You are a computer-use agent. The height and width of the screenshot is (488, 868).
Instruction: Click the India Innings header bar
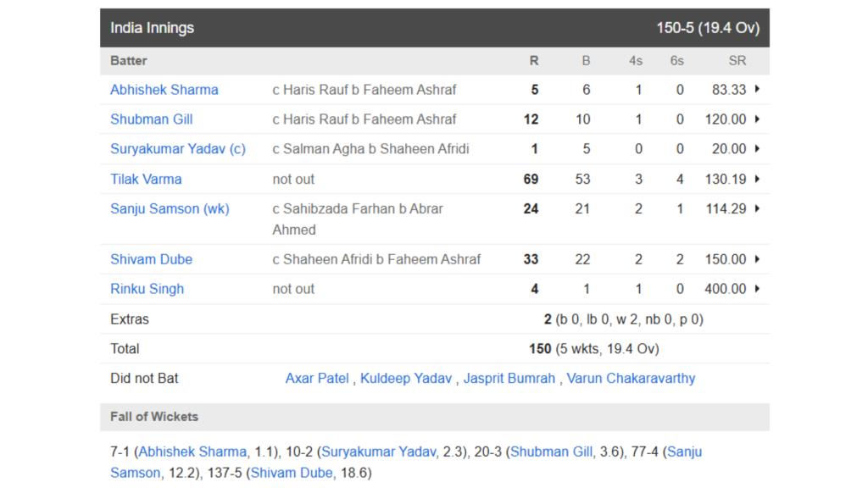[434, 28]
